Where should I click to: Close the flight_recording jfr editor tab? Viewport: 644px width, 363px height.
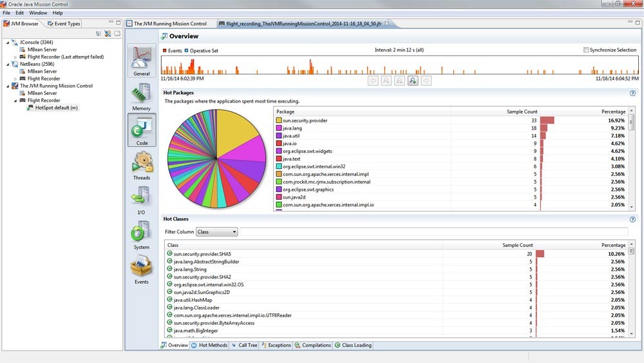(386, 23)
